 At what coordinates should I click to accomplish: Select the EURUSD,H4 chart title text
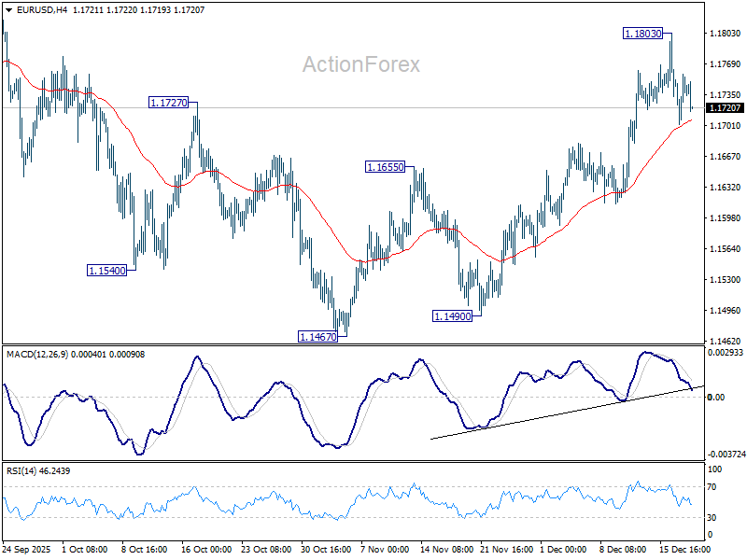tap(41, 10)
